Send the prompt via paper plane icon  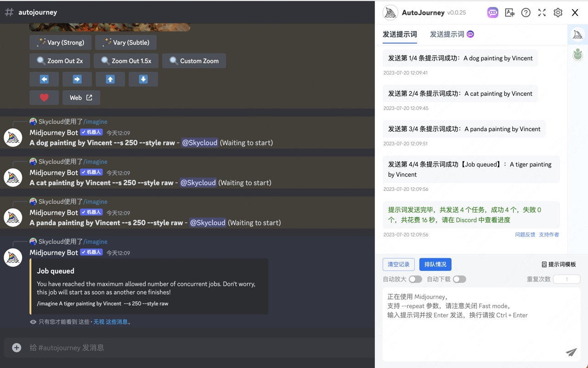[571, 352]
